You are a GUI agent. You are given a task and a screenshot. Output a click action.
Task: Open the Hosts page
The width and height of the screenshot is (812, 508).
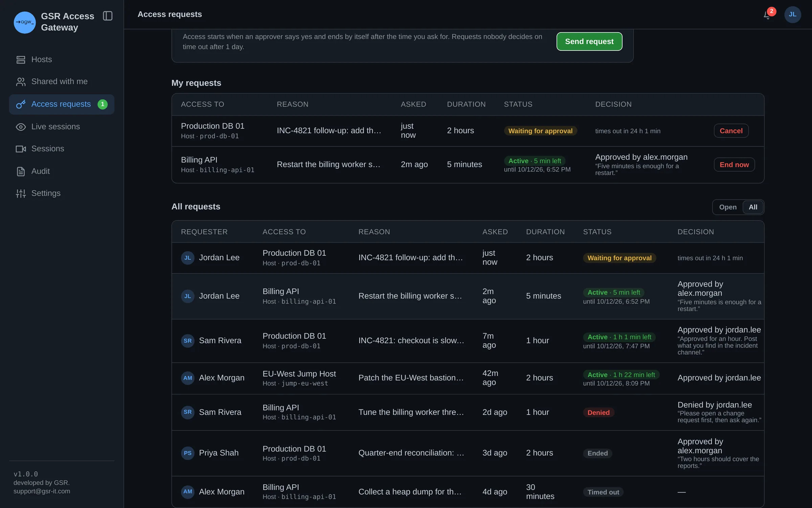62,60
